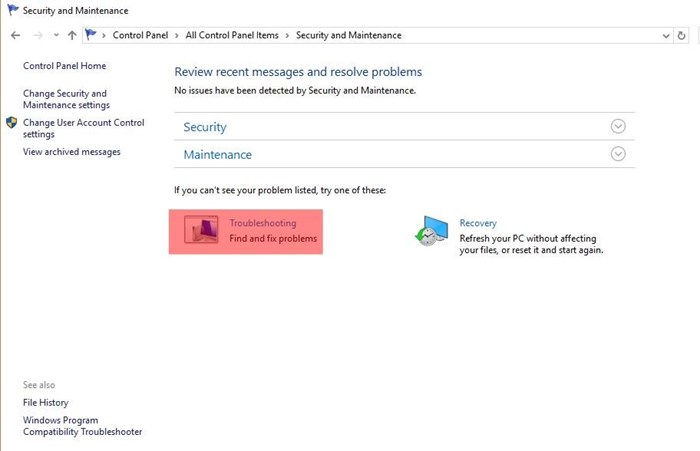This screenshot has height=451, width=700.
Task: Click the Refresh icon beside address bar
Action: 681,35
